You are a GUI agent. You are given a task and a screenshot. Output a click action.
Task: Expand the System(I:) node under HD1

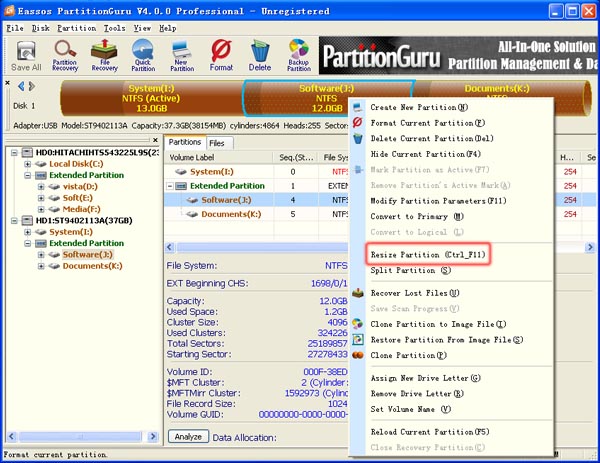28,232
